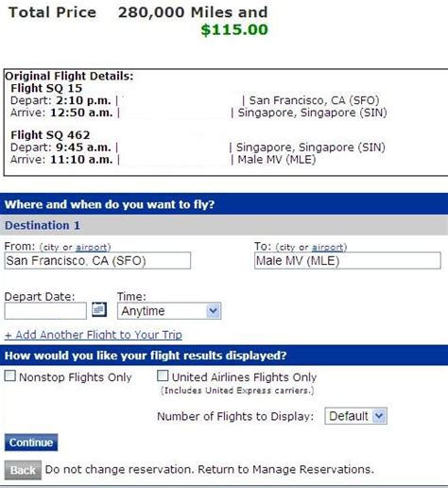Image resolution: width=448 pixels, height=488 pixels.
Task: Click the Back button
Action: tap(23, 470)
